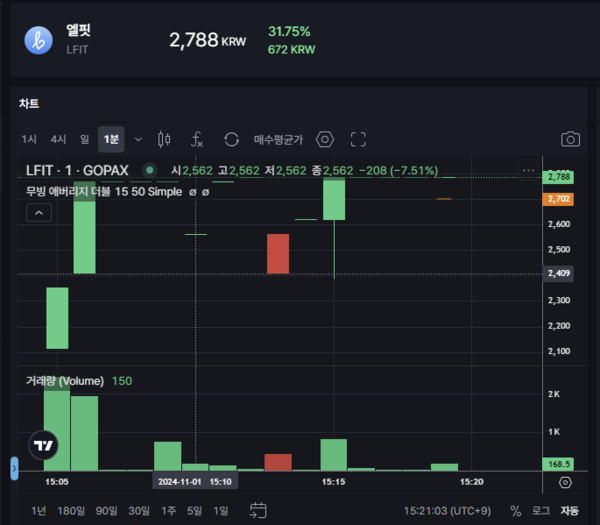Open timezone setting showing UTC+9

pos(449,510)
